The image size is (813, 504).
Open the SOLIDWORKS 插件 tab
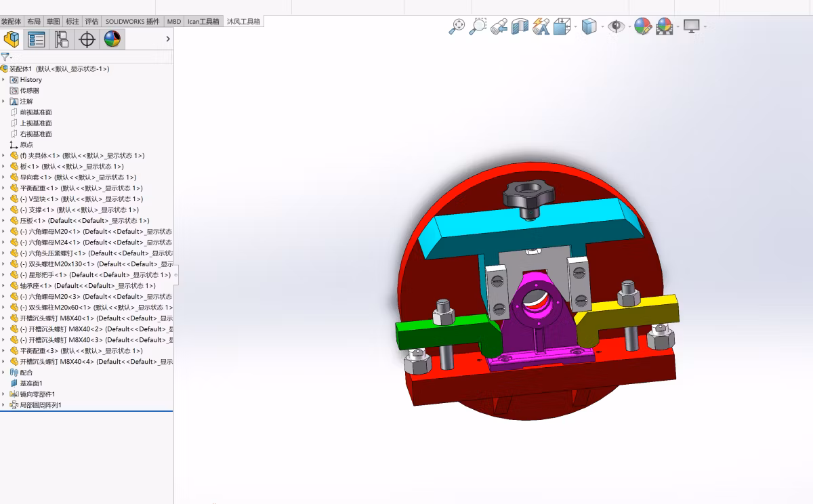(x=133, y=21)
